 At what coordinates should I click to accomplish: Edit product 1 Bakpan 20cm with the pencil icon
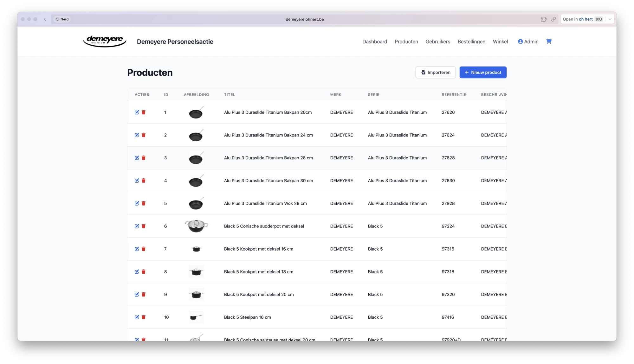(x=137, y=112)
